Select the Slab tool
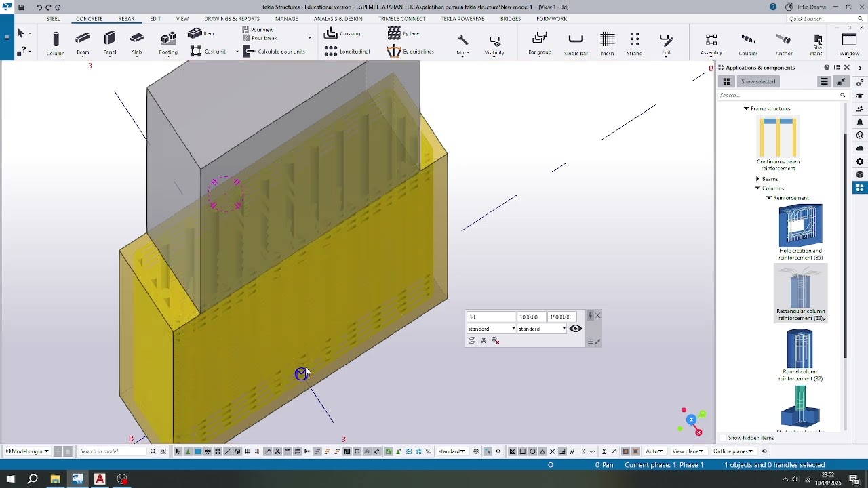The height and width of the screenshot is (488, 868). (x=137, y=43)
